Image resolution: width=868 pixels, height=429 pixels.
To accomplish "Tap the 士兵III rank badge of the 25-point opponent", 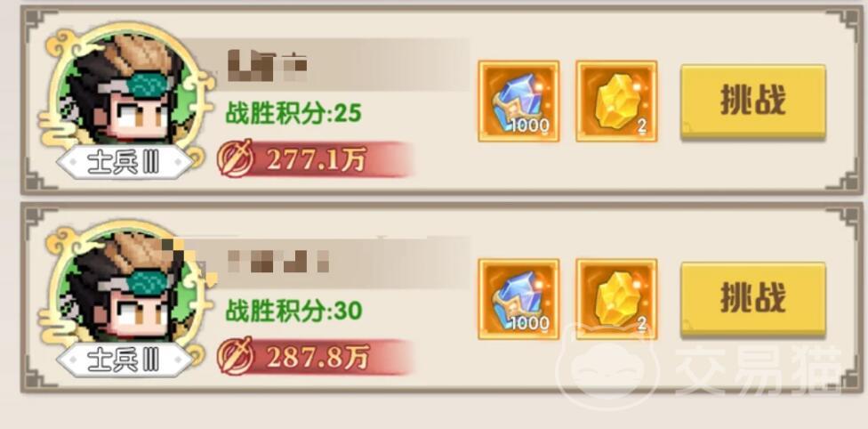I will pos(125,162).
